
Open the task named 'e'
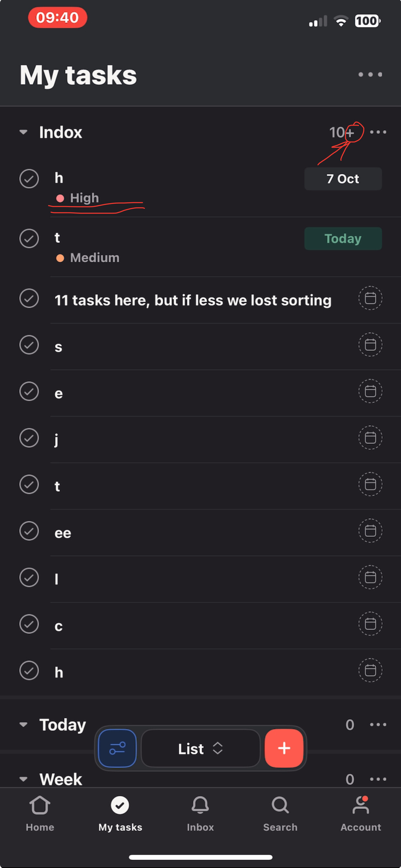click(58, 393)
